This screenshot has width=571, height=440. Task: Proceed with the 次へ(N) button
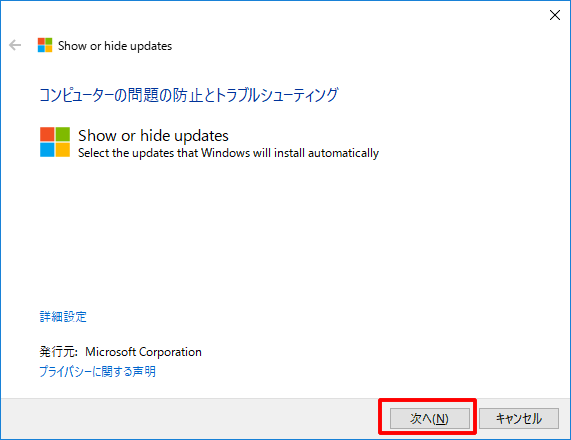(430, 418)
